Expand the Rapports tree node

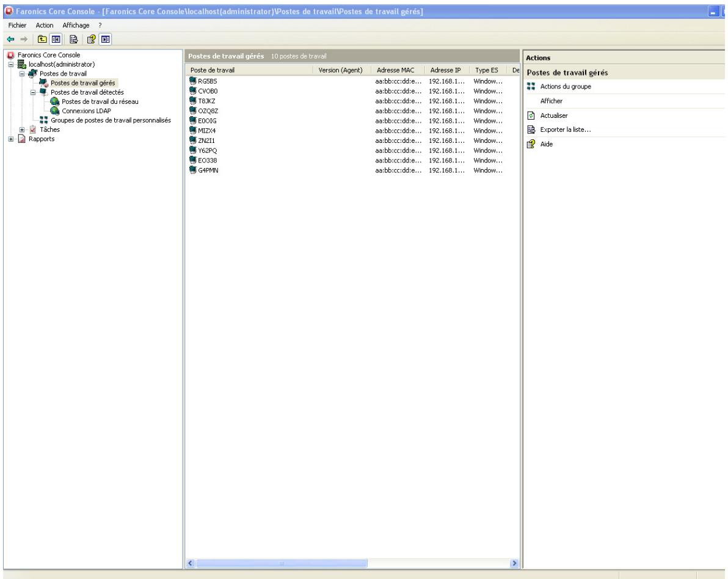point(11,137)
